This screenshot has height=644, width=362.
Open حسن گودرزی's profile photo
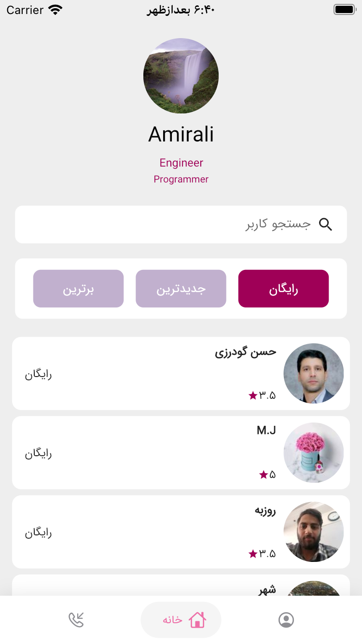click(313, 373)
